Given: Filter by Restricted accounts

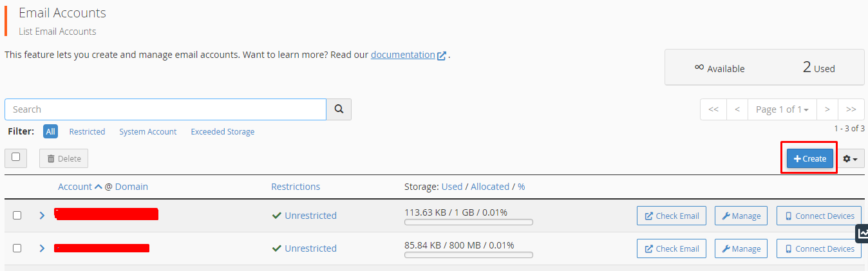Looking at the screenshot, I should pos(87,131).
